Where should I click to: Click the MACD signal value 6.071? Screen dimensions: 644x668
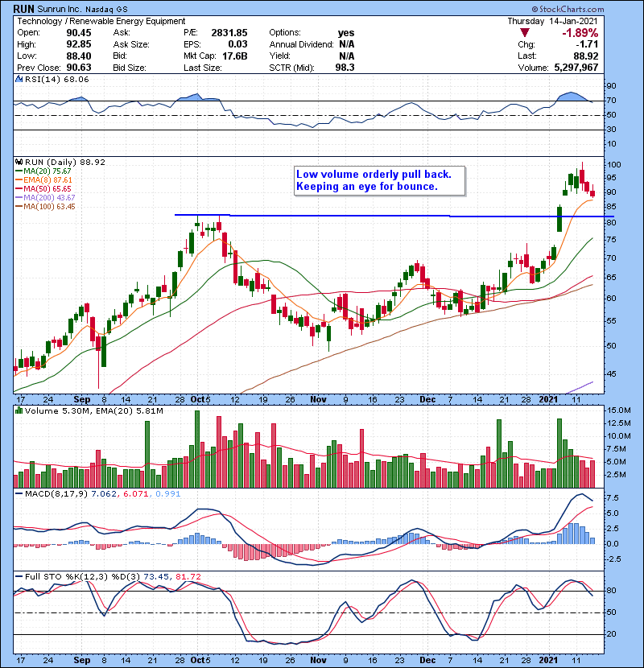pyautogui.click(x=136, y=494)
